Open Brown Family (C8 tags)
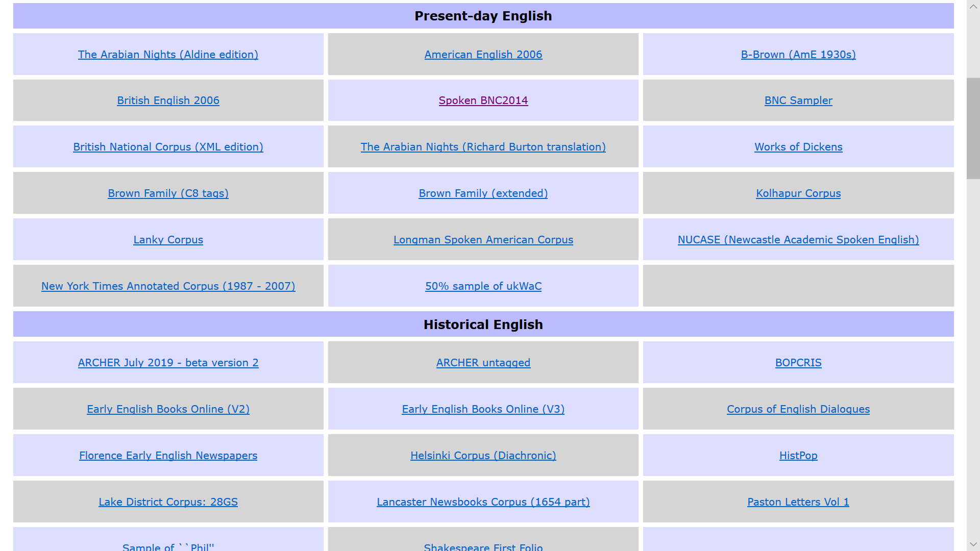980x551 pixels. [168, 193]
